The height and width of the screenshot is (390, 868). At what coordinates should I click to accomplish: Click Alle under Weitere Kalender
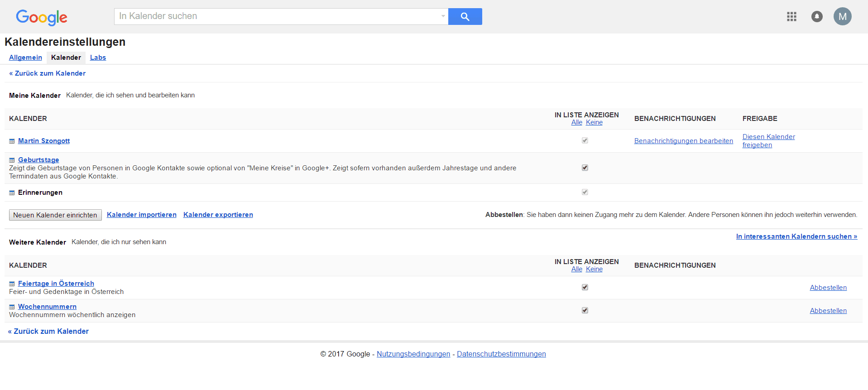tap(577, 269)
